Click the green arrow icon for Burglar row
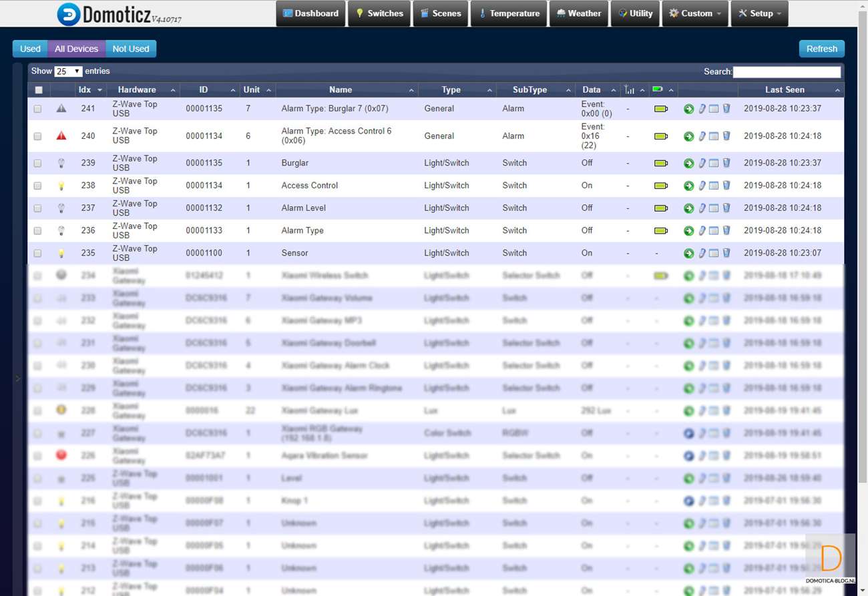 (689, 164)
